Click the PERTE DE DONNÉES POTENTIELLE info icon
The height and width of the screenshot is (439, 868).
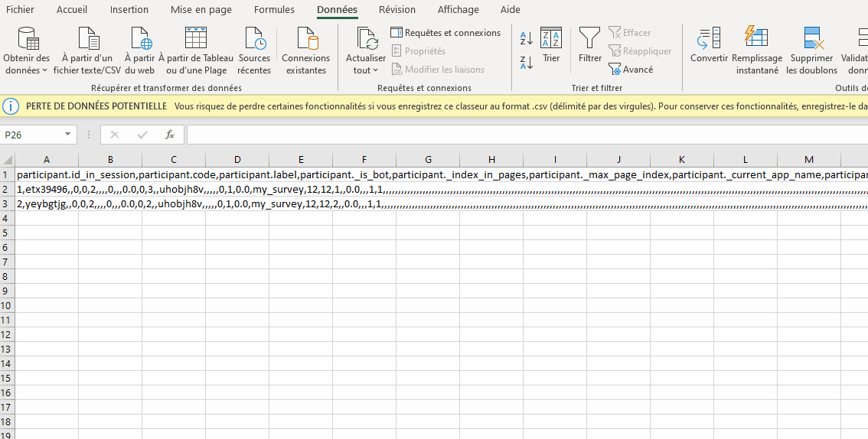pyautogui.click(x=11, y=106)
